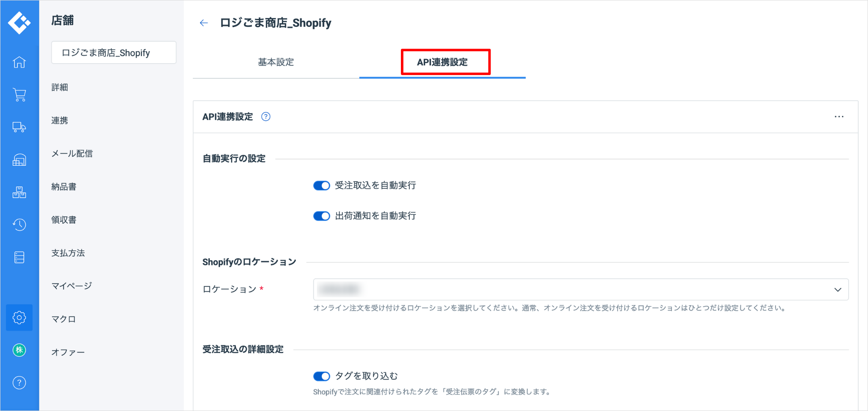
Task: Open the ロジごま商店_Shopify store selector
Action: pos(114,53)
